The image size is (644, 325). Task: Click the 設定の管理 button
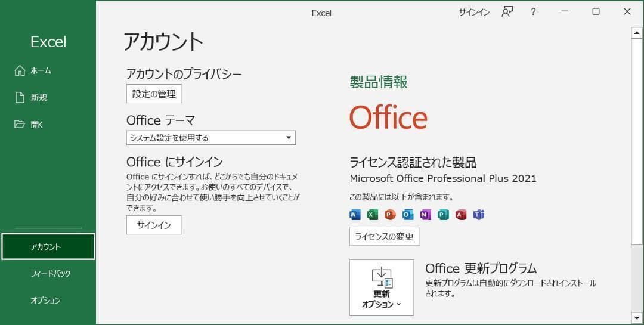(x=154, y=94)
